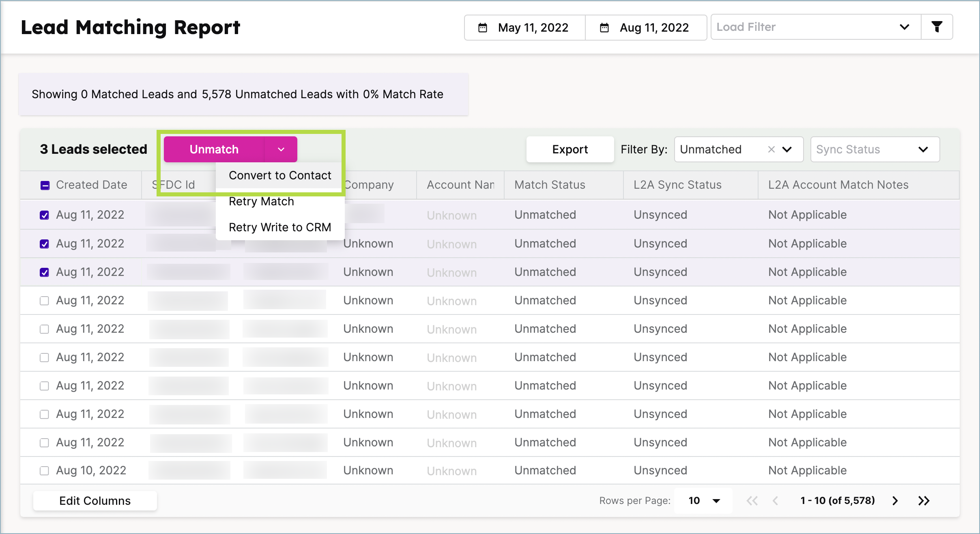
Task: Change the Rows per Page value
Action: click(703, 501)
